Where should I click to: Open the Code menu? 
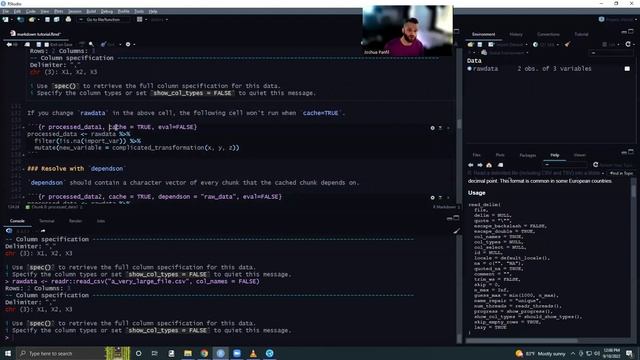pos(31,11)
